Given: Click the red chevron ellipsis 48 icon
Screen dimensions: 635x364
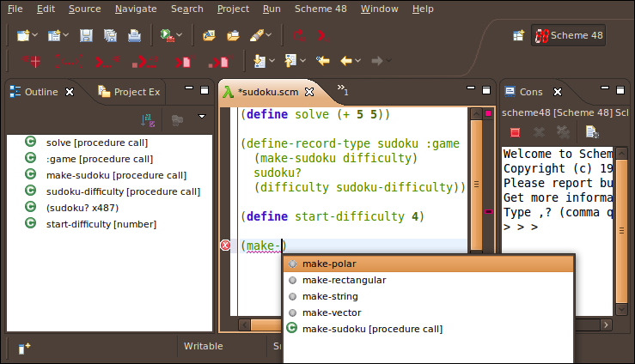Looking at the screenshot, I should pos(107,61).
